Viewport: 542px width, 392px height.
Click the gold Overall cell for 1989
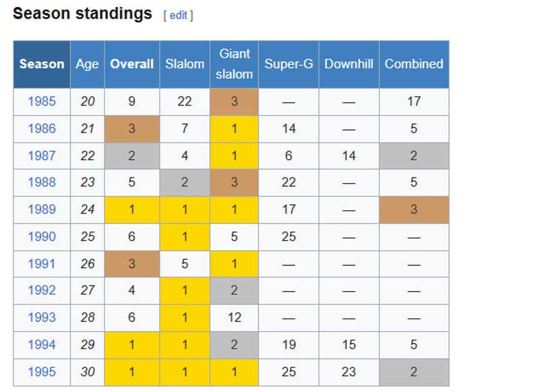(x=132, y=210)
